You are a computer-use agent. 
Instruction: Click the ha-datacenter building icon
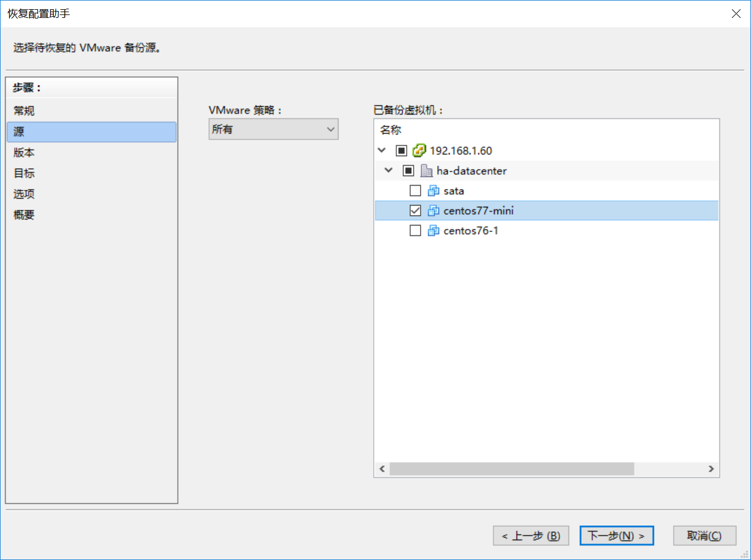pos(426,171)
